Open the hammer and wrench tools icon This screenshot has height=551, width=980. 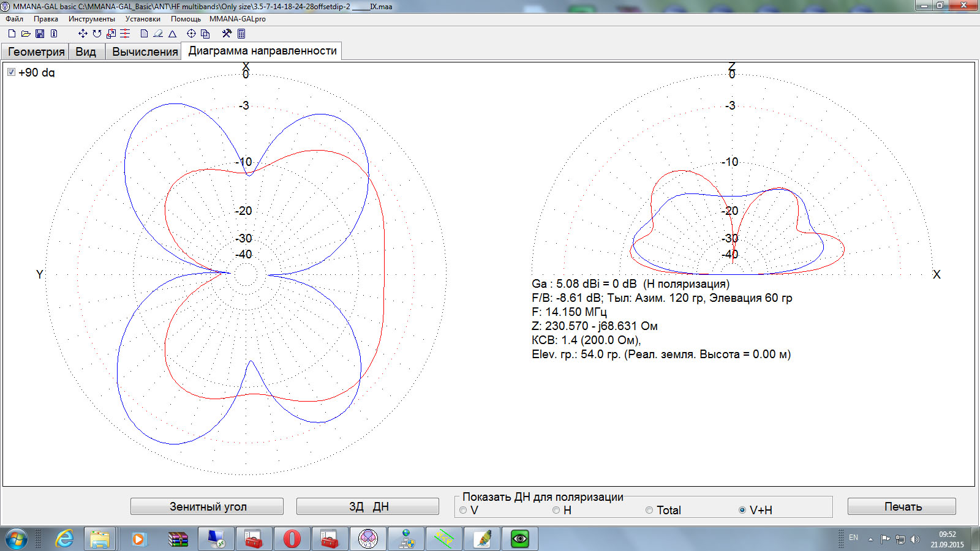click(227, 34)
